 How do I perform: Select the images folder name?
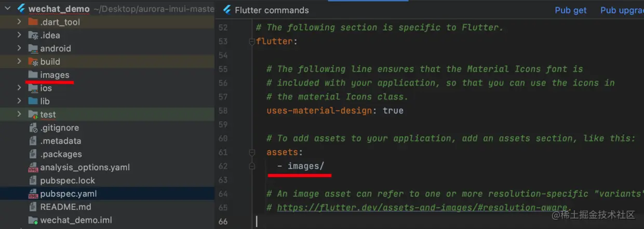55,75
